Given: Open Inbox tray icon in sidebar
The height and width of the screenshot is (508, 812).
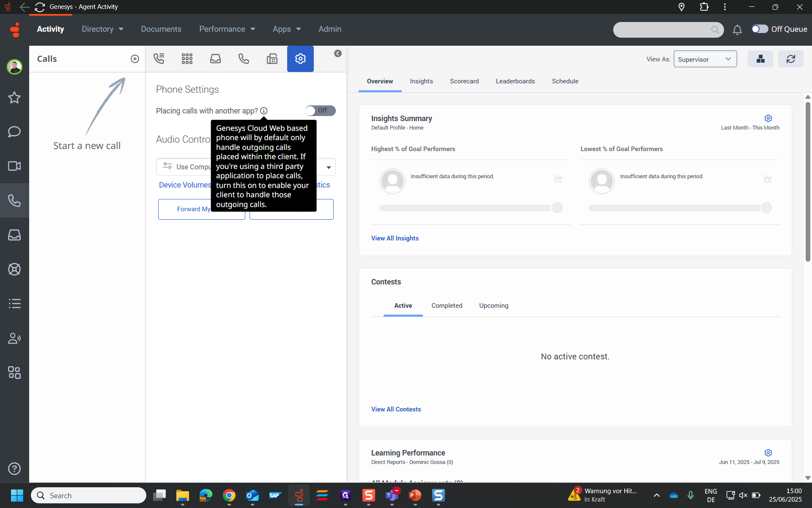Looking at the screenshot, I should point(14,235).
